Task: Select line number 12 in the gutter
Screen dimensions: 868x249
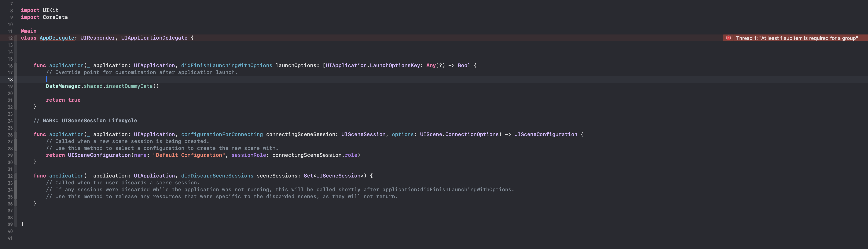Action: tap(10, 38)
